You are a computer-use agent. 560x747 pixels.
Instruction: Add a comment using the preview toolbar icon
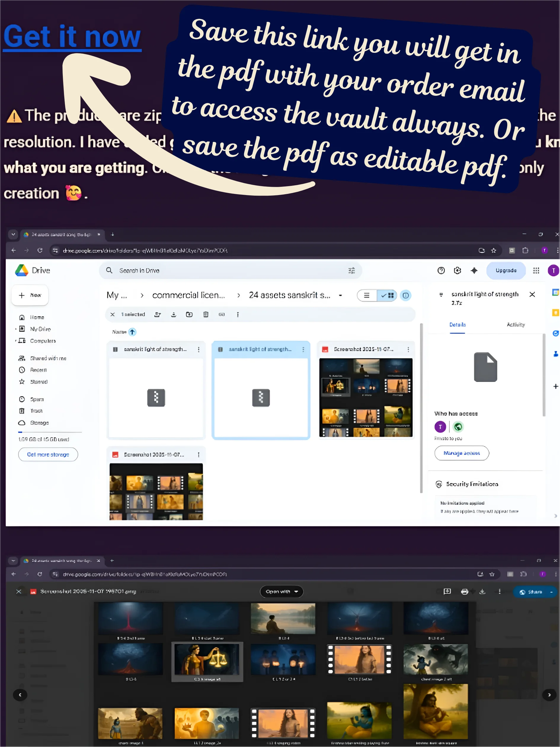(447, 591)
